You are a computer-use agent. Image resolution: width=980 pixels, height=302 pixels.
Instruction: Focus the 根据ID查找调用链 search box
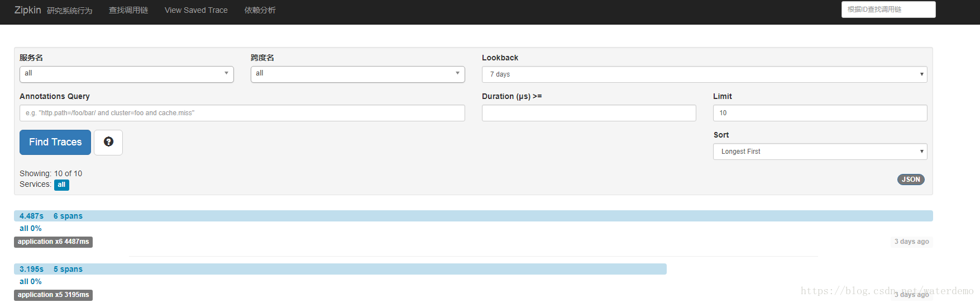tap(888, 10)
